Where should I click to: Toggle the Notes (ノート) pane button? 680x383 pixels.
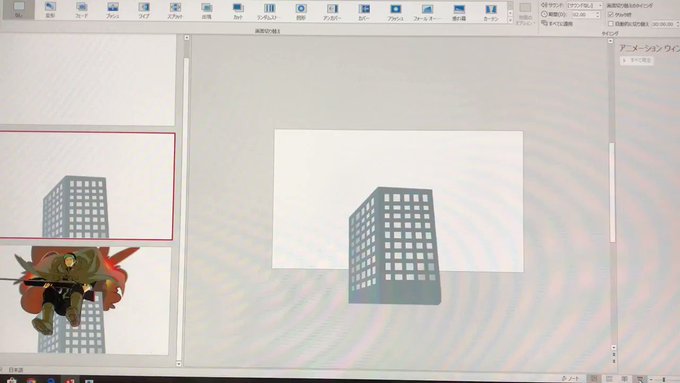(571, 379)
